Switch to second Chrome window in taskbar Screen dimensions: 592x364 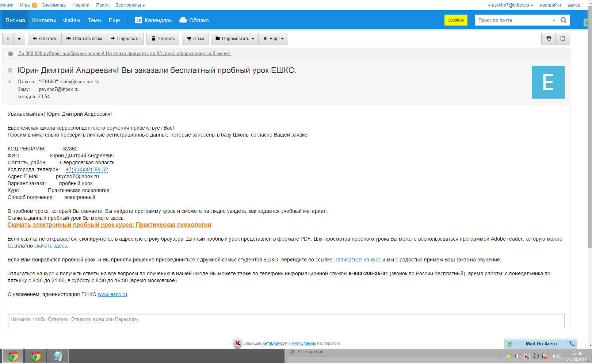click(x=35, y=356)
